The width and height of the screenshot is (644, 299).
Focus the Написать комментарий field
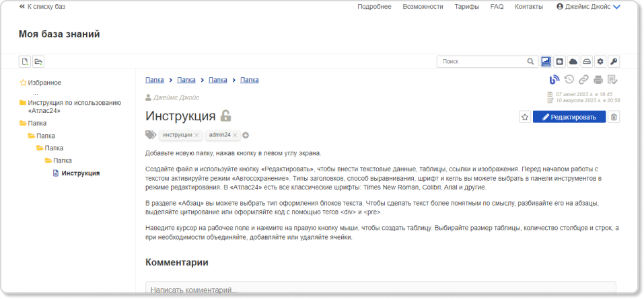tap(381, 288)
